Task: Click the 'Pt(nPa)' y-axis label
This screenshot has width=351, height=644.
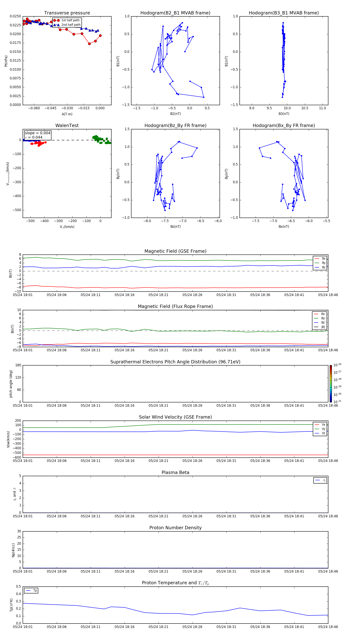Action: point(6,61)
